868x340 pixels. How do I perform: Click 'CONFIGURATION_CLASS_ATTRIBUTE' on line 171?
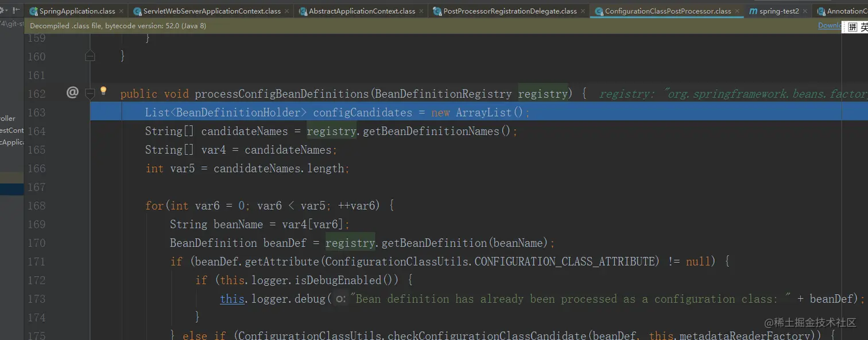click(x=565, y=261)
